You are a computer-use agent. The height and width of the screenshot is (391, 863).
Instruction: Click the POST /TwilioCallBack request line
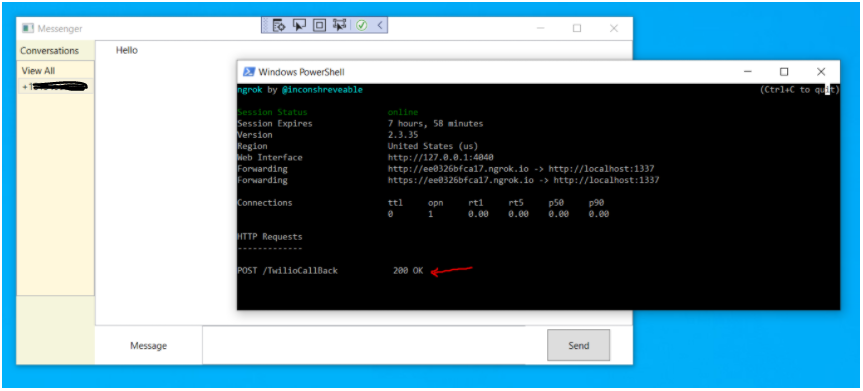(x=288, y=271)
